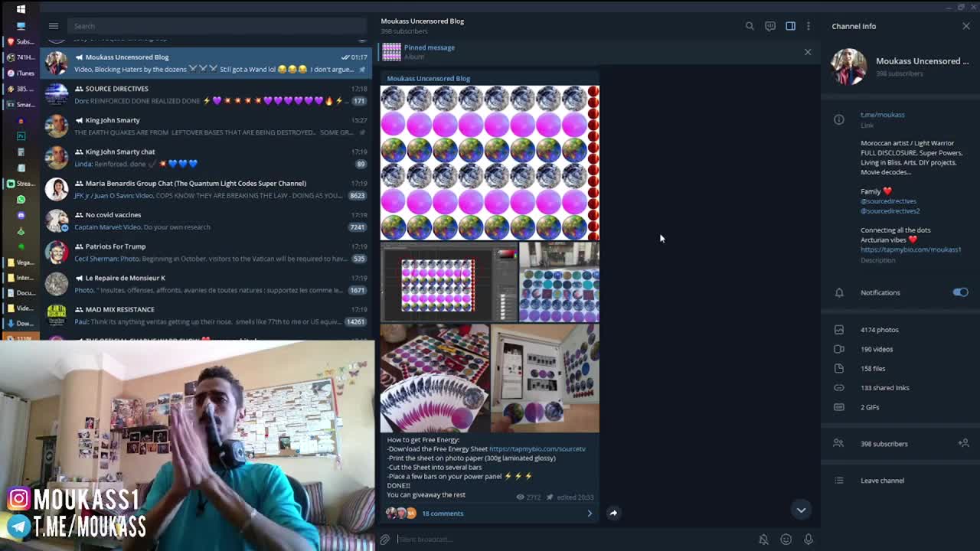Open the Maria Benardis Group Chat
The width and height of the screenshot is (980, 551).
tap(207, 189)
